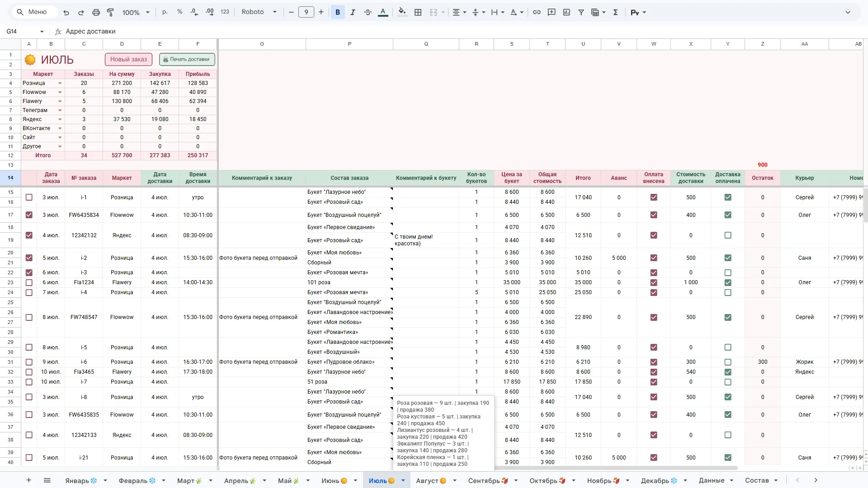
Task: Format as percent icon
Action: click(x=180, y=12)
